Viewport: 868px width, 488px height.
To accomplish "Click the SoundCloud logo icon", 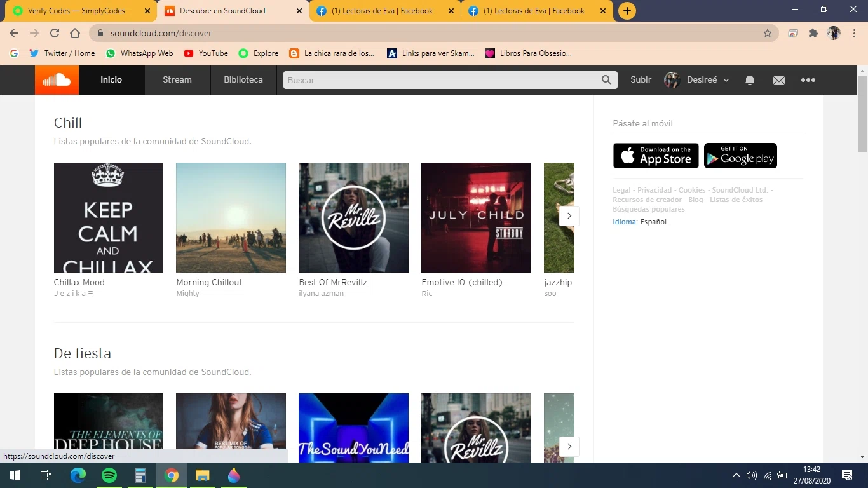I will point(57,80).
